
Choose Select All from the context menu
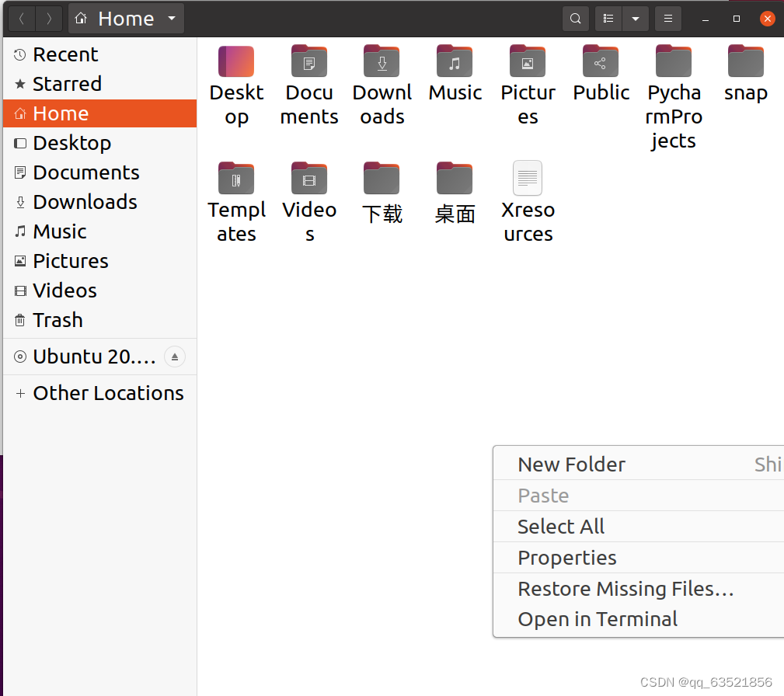561,526
